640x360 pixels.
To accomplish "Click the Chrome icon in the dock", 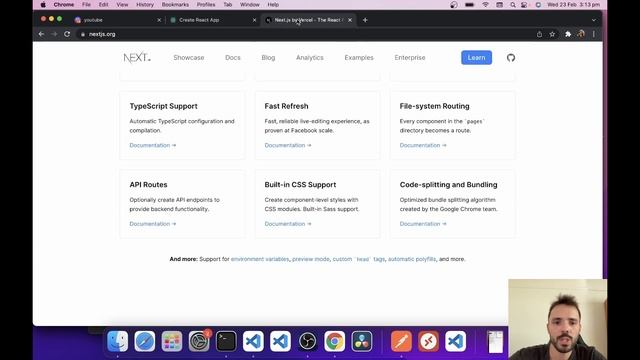I will point(334,341).
